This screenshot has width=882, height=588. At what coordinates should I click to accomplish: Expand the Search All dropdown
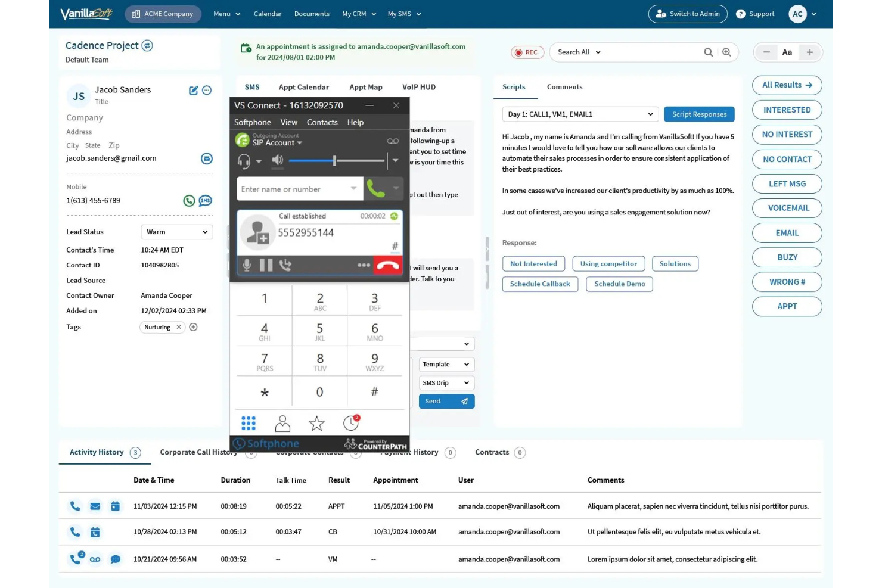tap(579, 52)
